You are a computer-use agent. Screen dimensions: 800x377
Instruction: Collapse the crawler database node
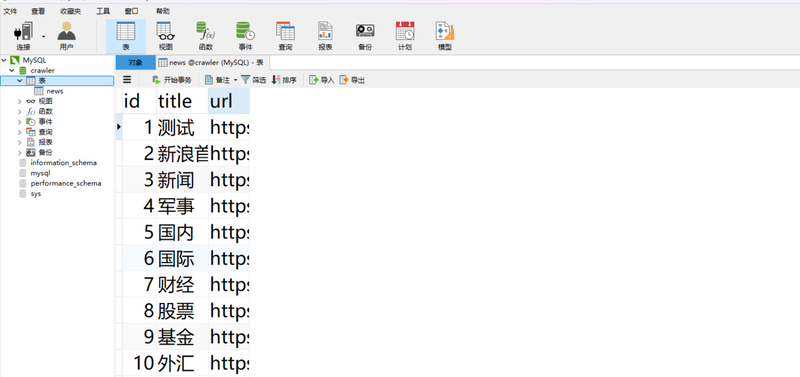(x=12, y=70)
